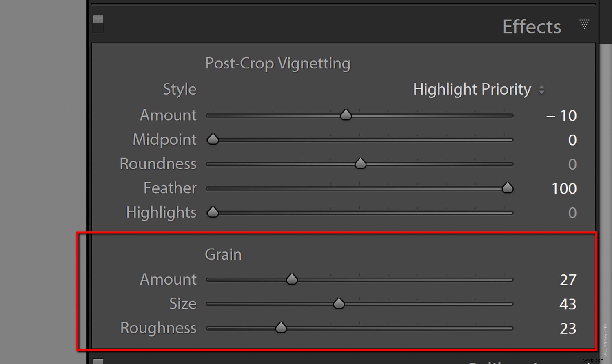Click the Grain Roughness slider handle
Screen dimensions: 612x364
click(281, 328)
